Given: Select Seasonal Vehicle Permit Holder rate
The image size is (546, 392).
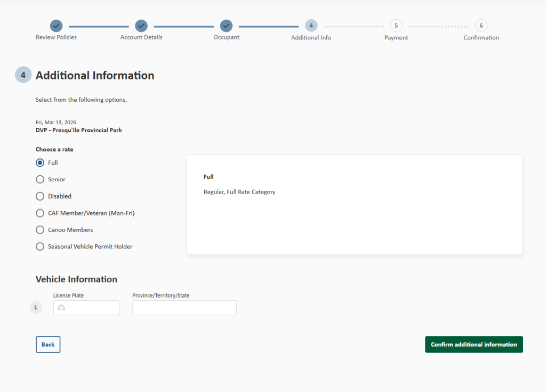Looking at the screenshot, I should pyautogui.click(x=39, y=246).
